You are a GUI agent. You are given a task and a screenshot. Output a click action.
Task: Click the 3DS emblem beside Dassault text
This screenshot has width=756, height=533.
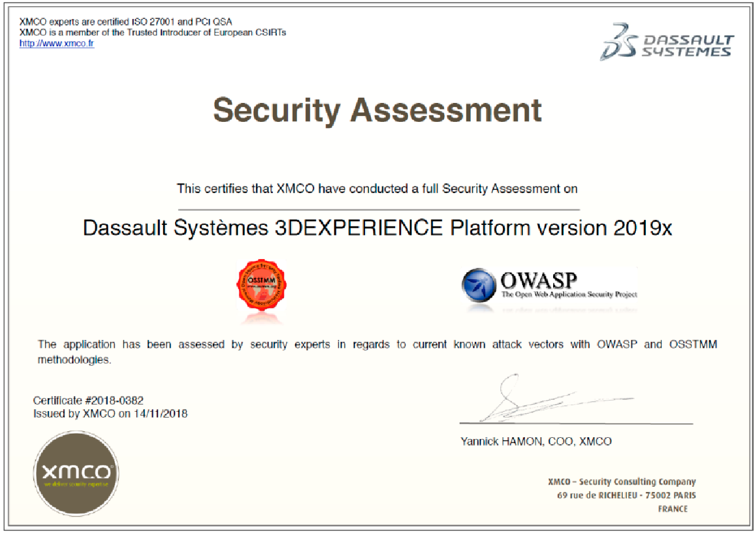pyautogui.click(x=618, y=43)
